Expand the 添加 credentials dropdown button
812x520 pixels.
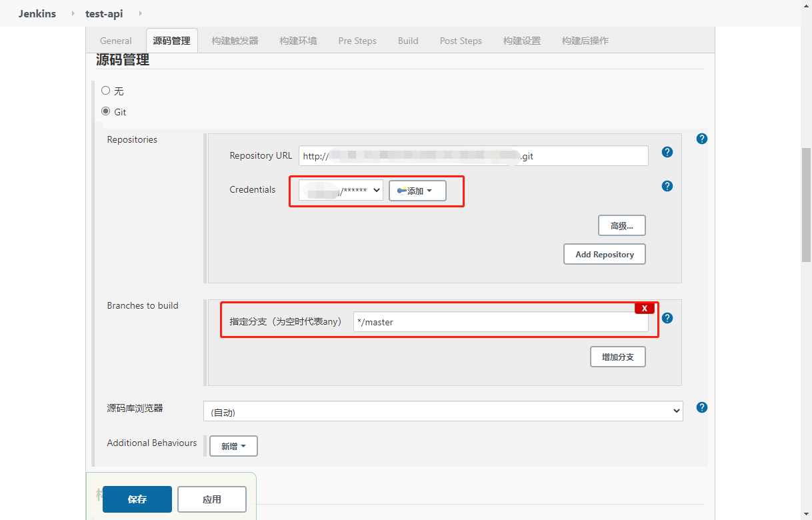(417, 191)
